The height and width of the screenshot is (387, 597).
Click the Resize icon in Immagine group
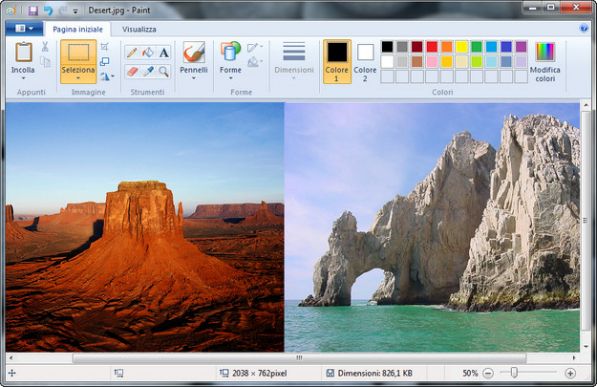104,61
